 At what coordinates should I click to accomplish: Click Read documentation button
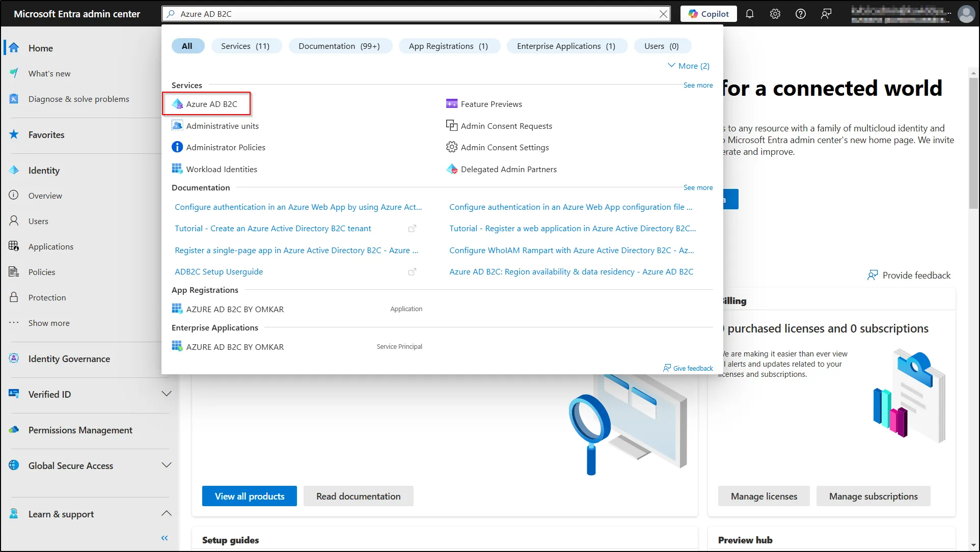(359, 496)
